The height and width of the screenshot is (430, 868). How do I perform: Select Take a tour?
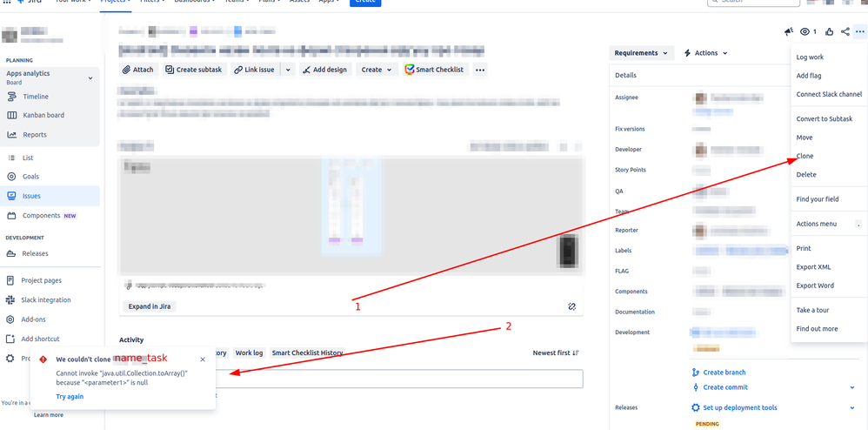click(812, 310)
